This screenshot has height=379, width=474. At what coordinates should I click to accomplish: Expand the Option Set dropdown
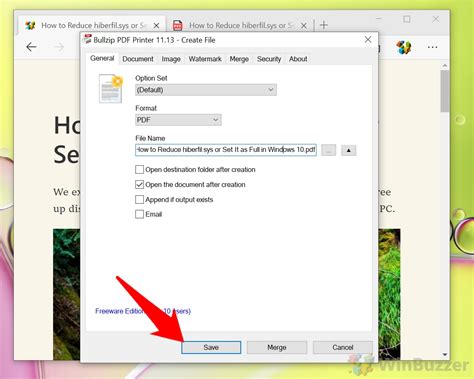[x=206, y=90]
